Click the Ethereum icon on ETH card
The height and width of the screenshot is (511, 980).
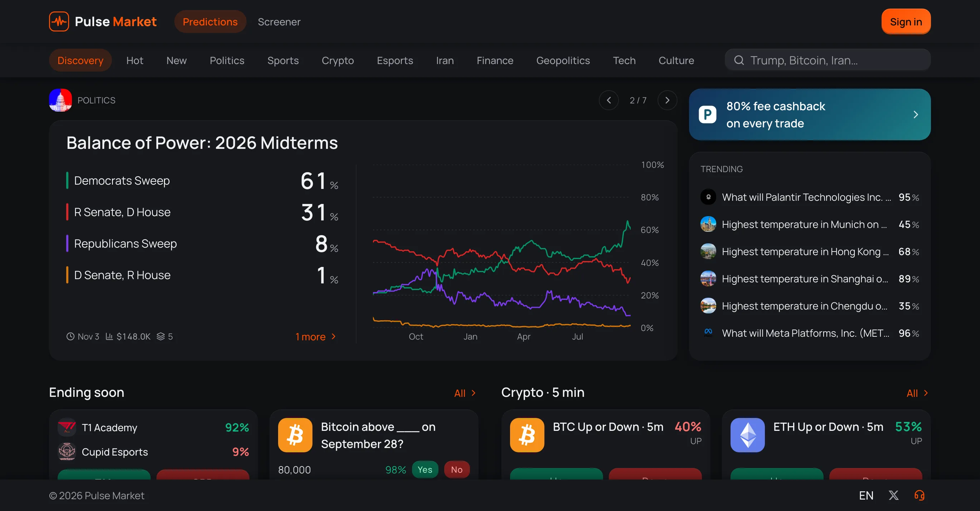point(747,435)
